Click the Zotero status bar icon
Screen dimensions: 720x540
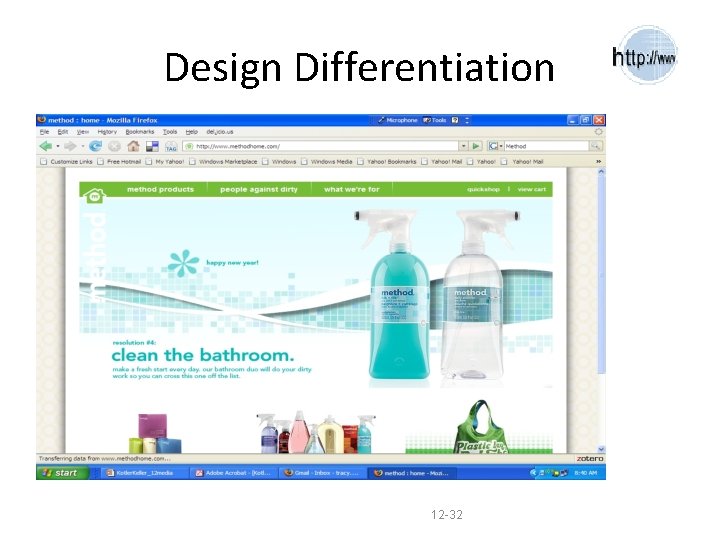[x=590, y=459]
